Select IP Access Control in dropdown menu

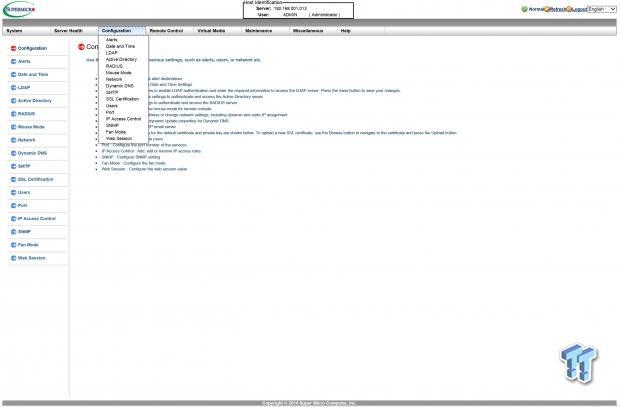[123, 119]
